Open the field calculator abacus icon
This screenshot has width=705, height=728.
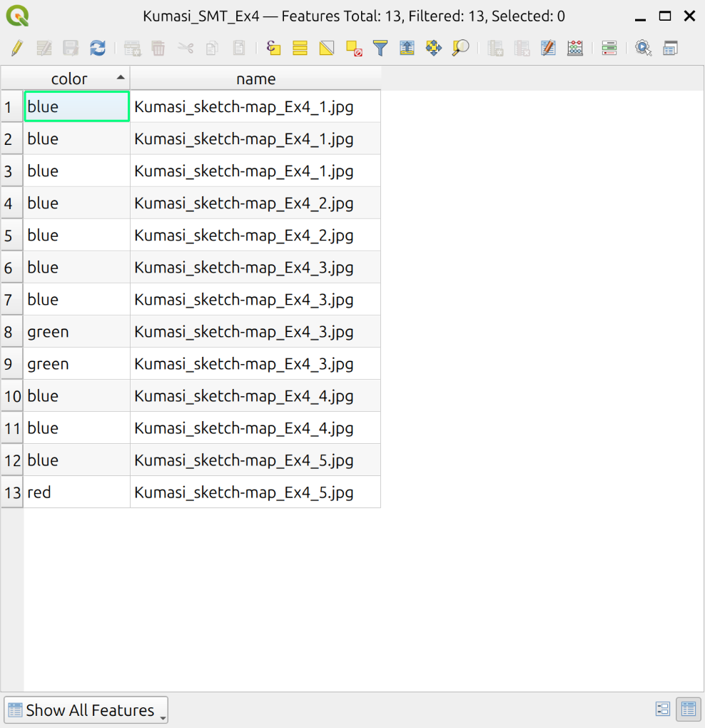575,48
